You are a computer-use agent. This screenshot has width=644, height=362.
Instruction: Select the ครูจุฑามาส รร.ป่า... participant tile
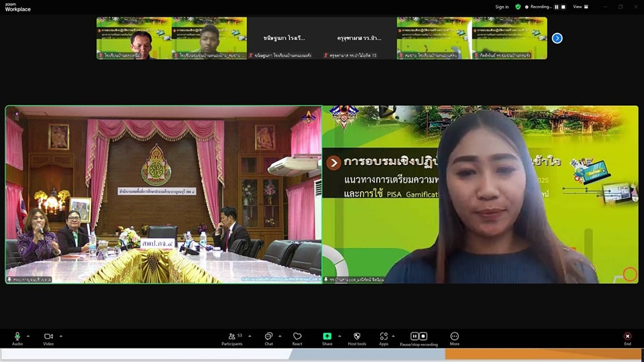[360, 38]
